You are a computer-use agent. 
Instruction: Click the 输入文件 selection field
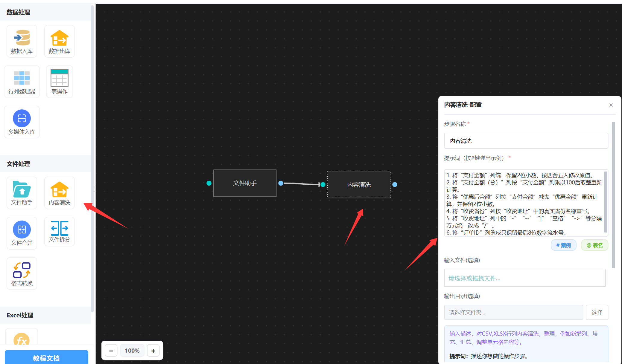pyautogui.click(x=524, y=278)
